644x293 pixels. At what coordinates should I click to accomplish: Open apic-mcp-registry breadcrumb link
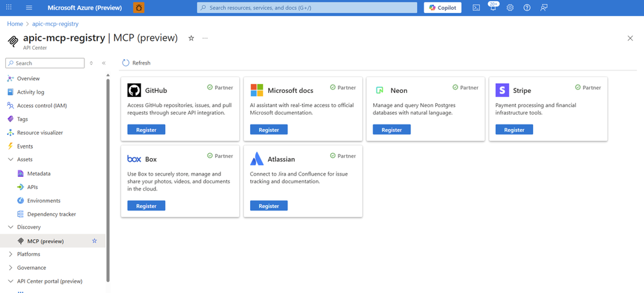55,24
